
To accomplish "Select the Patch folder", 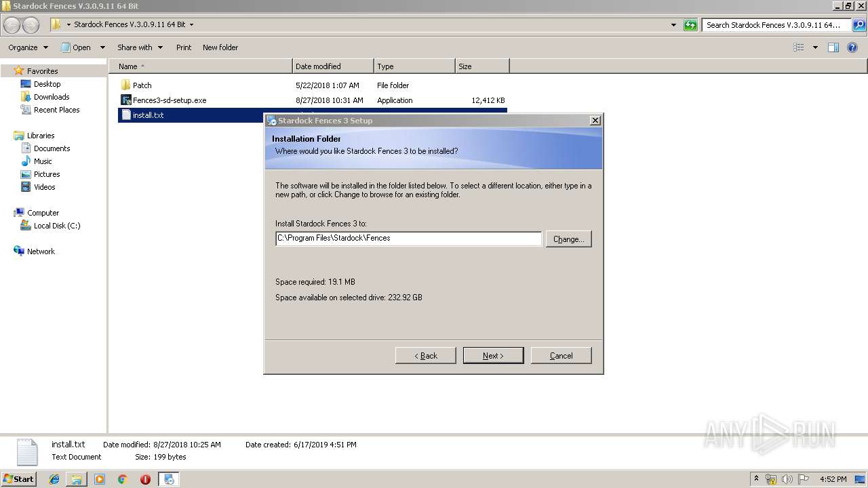I will coord(142,85).
